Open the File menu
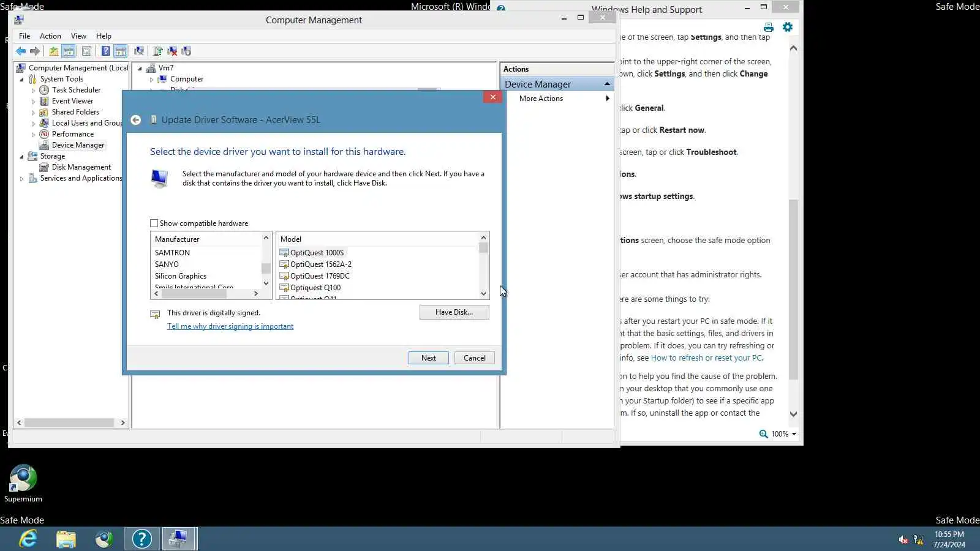The width and height of the screenshot is (980, 551). coord(24,36)
